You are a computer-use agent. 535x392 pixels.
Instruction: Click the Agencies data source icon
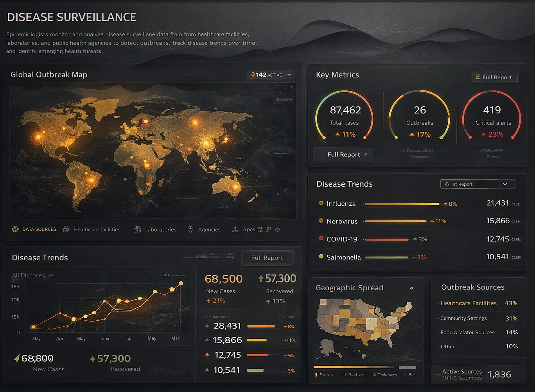(x=190, y=229)
